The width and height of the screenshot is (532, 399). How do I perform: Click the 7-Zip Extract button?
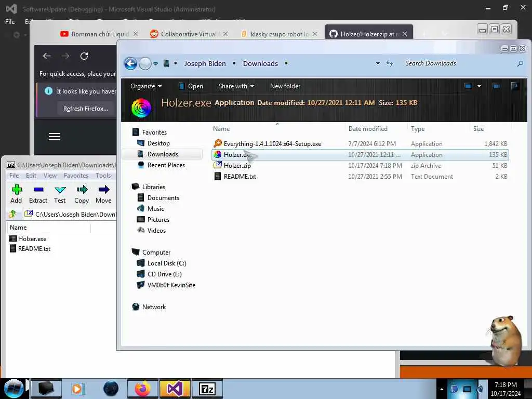38,194
